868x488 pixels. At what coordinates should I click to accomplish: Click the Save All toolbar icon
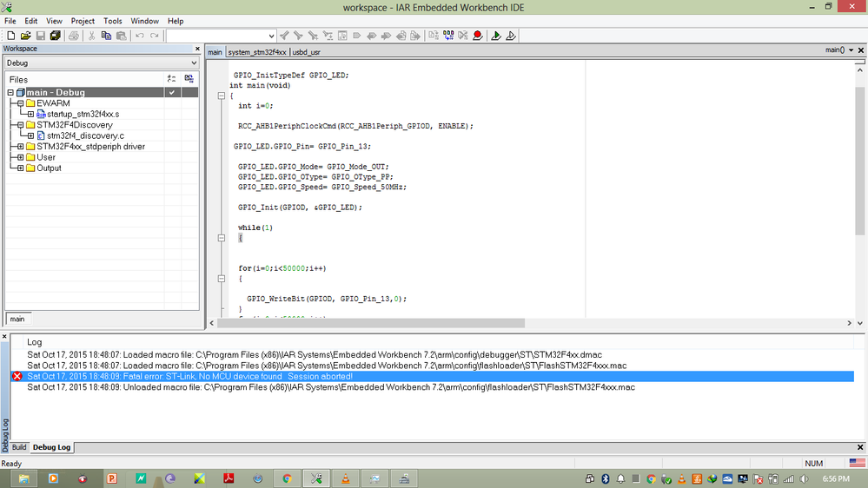pos(55,36)
